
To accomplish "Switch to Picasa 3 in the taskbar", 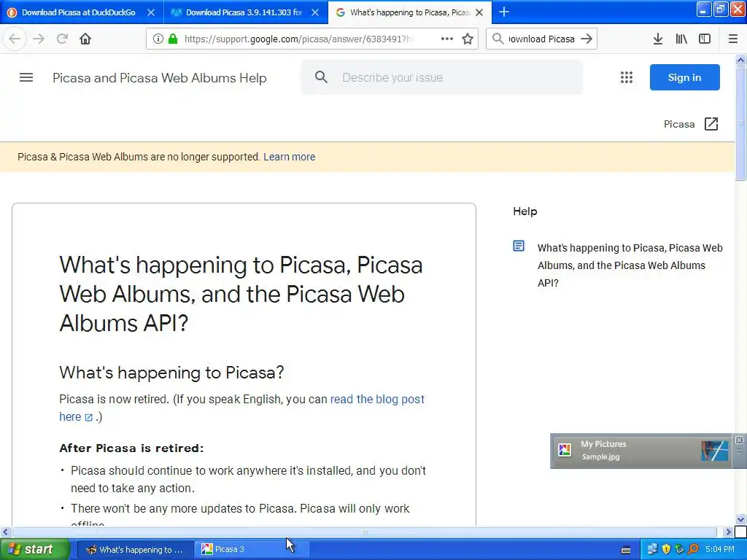I will click(252, 550).
